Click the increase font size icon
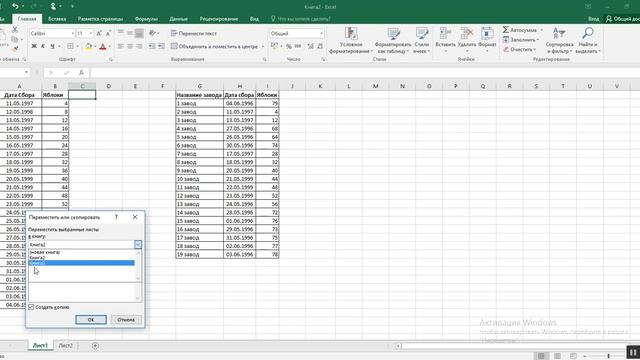The width and height of the screenshot is (640, 360). point(99,33)
